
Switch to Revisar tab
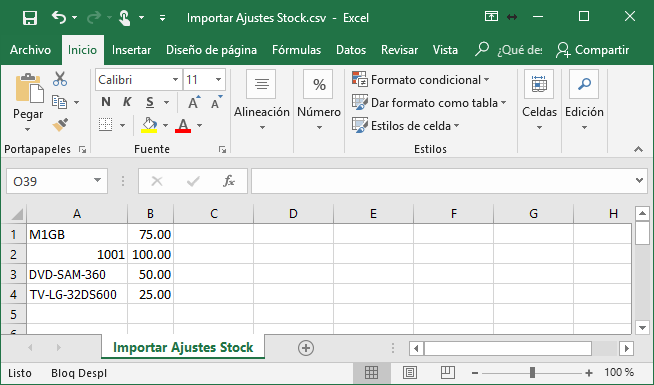coord(399,50)
